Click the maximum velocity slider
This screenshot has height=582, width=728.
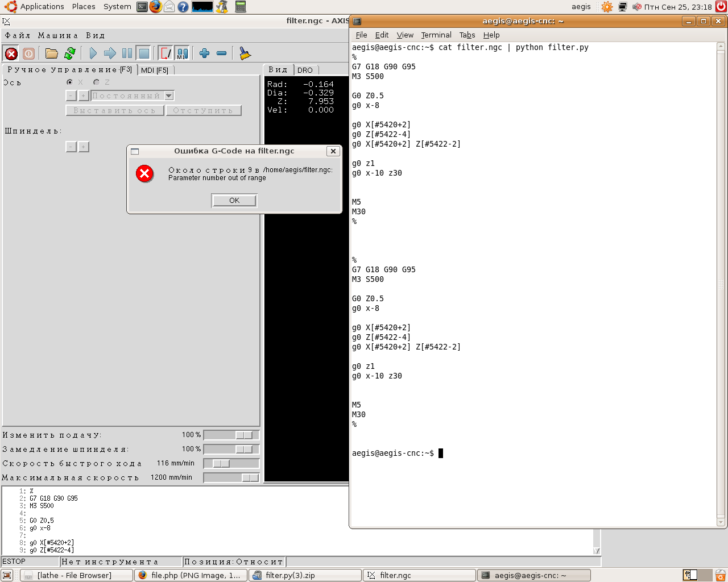(x=231, y=477)
